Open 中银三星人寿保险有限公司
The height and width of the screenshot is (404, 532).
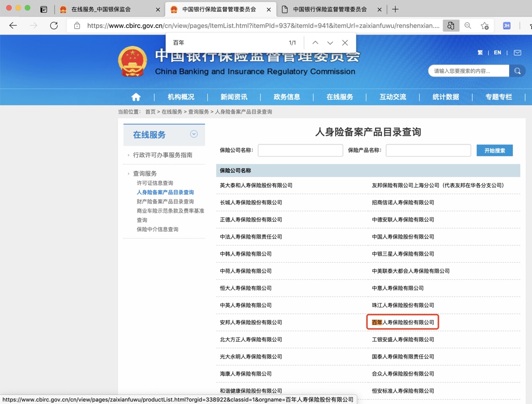tap(403, 254)
